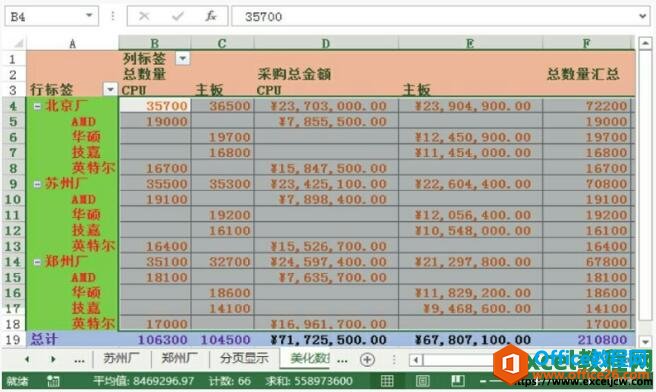Select column D header
656x392 pixels.
pos(325,43)
